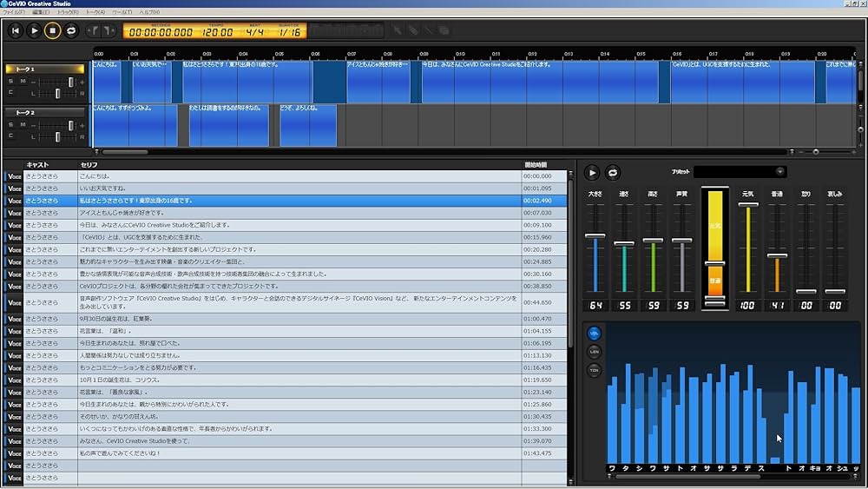This screenshot has height=489, width=868.
Task: Switch the graph to VOL editing mode
Action: [x=595, y=333]
